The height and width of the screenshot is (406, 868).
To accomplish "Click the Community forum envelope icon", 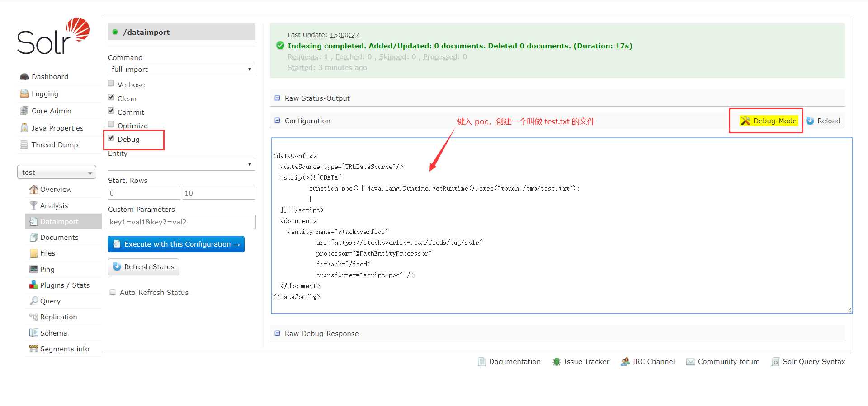I will point(690,362).
